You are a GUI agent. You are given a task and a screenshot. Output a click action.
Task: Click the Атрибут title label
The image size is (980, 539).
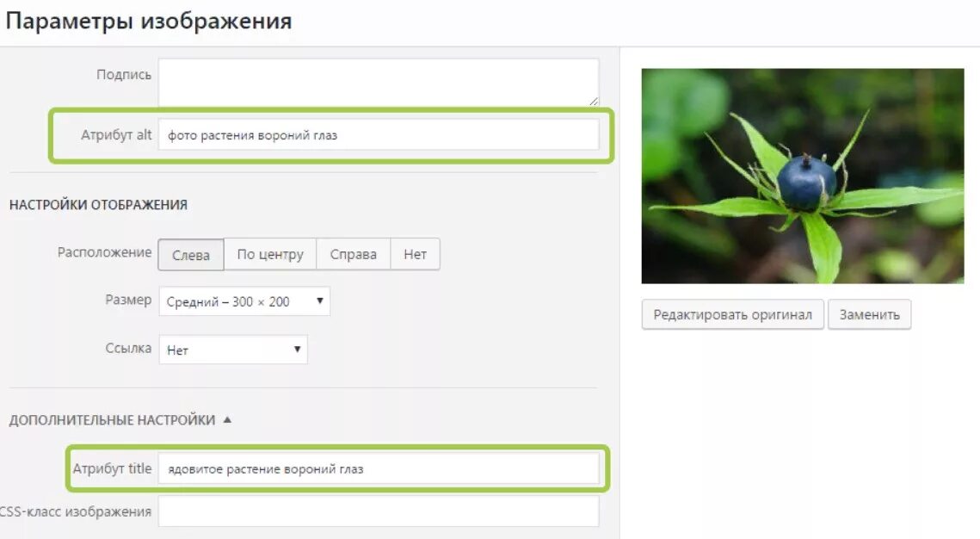112,468
